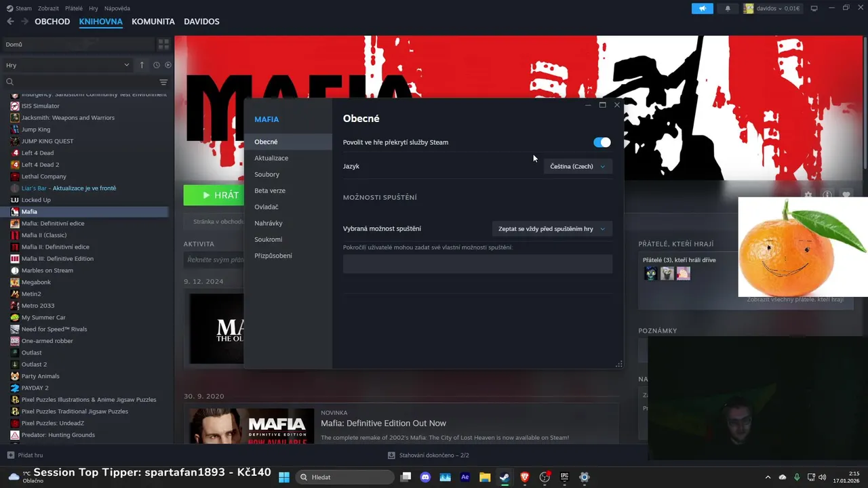Open Epic Games Launcher from taskbar
The image size is (868, 488).
(x=564, y=477)
